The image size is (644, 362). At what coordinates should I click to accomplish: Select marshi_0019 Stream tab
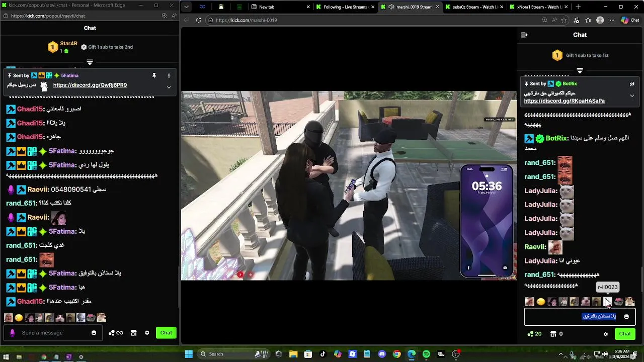click(410, 7)
